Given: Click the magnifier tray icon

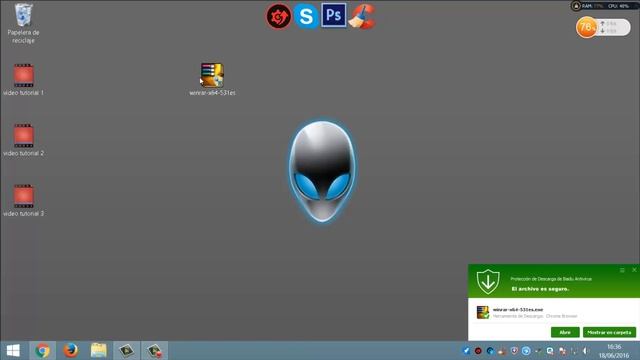Looking at the screenshot, I should pyautogui.click(x=550, y=351).
